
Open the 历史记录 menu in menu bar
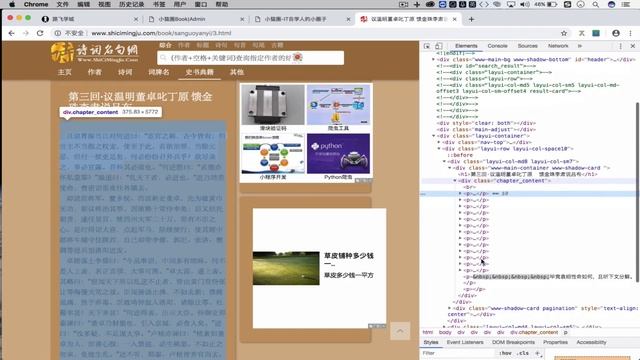tap(131, 4)
